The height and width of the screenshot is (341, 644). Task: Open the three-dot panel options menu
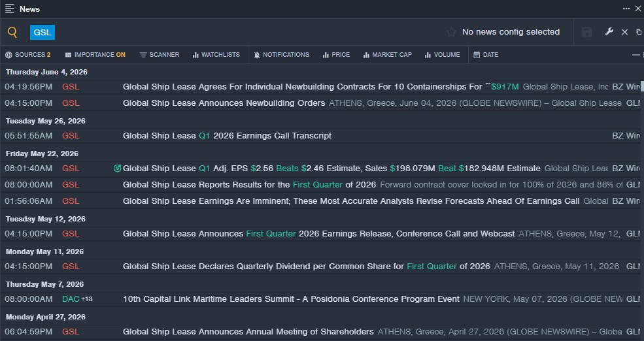(x=626, y=8)
